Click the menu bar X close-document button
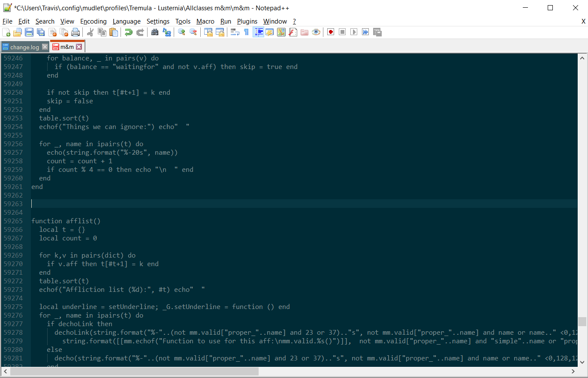The height and width of the screenshot is (378, 588). click(x=583, y=21)
